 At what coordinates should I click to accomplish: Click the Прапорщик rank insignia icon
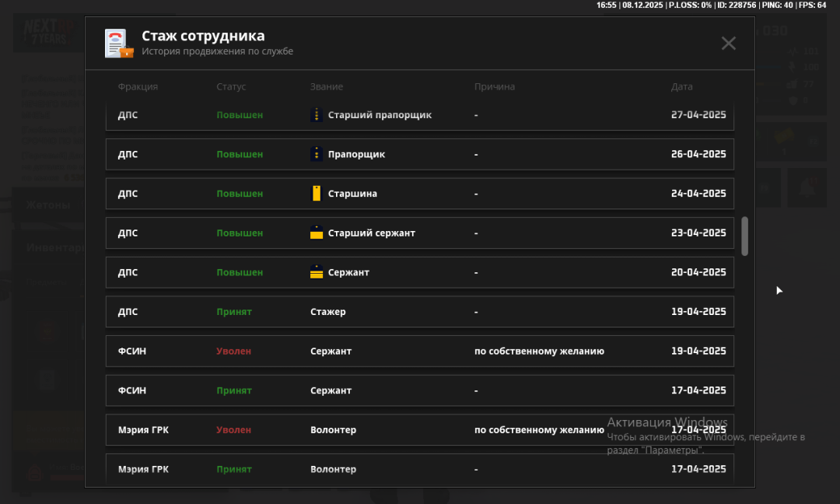[x=316, y=154]
